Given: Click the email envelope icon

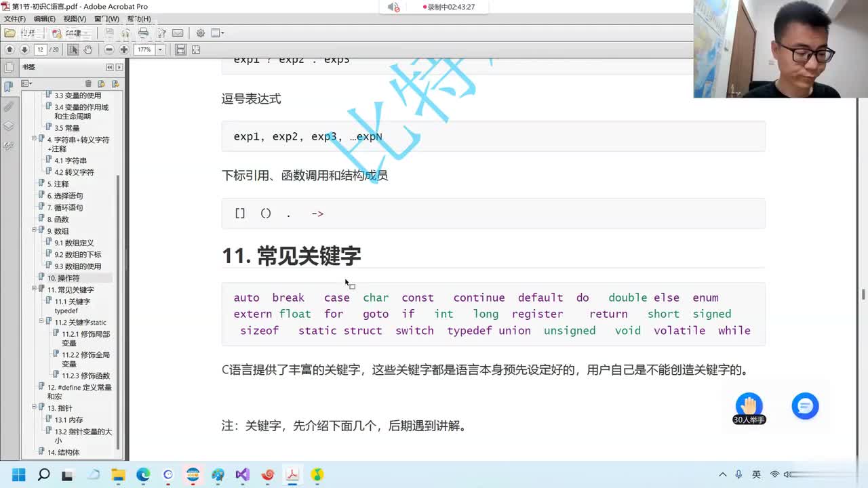Looking at the screenshot, I should click(177, 33).
